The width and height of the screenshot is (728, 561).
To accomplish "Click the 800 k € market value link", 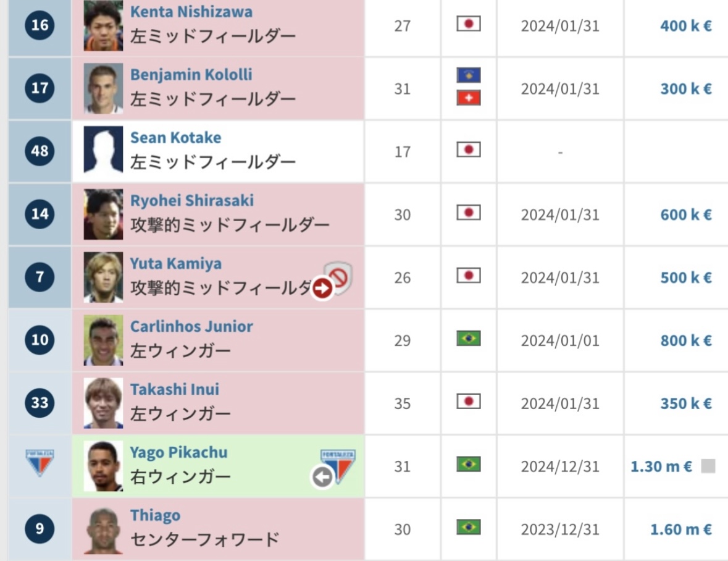I will point(686,340).
